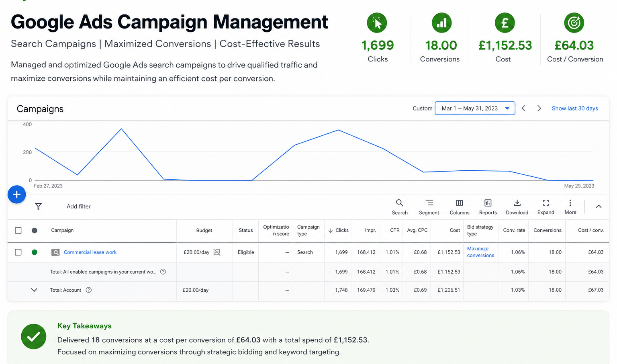Click the 168,412 impressions cell for Commercial lease work
Image resolution: width=617 pixels, height=364 pixels.
[x=366, y=252]
